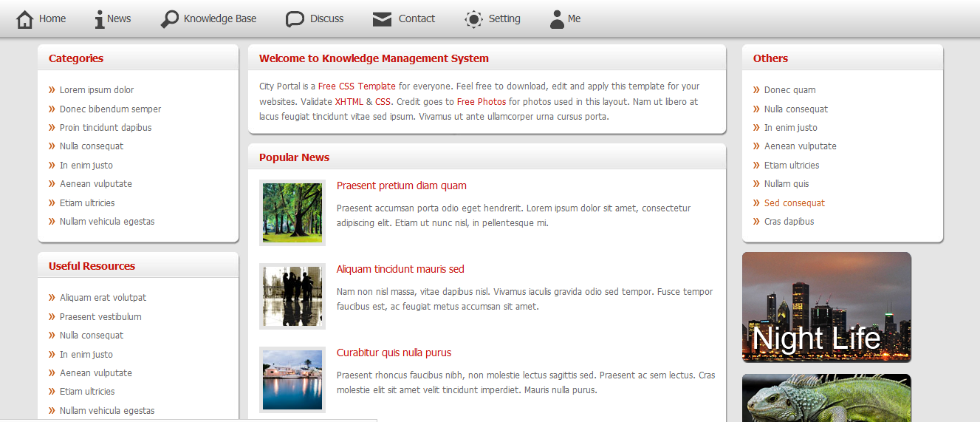Click the Me person icon
Image resolution: width=980 pixels, height=422 pixels.
click(x=557, y=19)
